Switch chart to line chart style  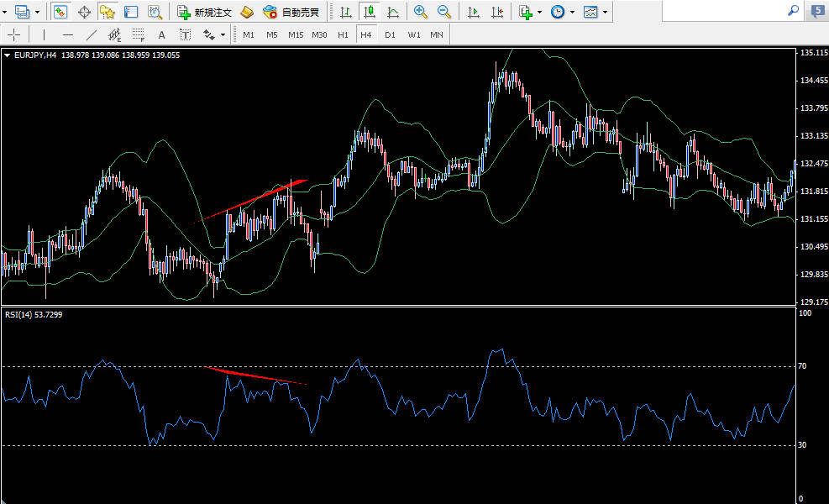[x=393, y=12]
